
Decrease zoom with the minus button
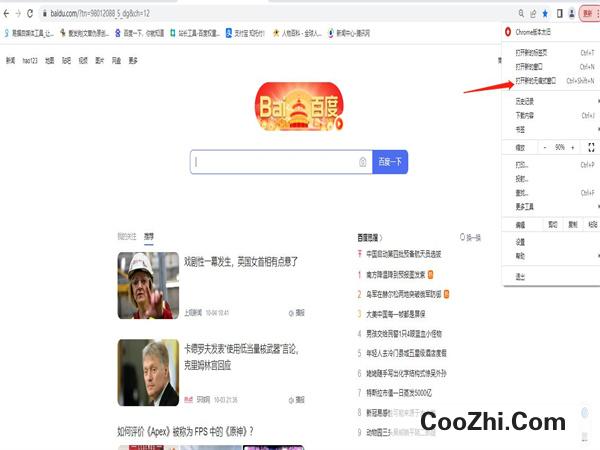(x=545, y=147)
